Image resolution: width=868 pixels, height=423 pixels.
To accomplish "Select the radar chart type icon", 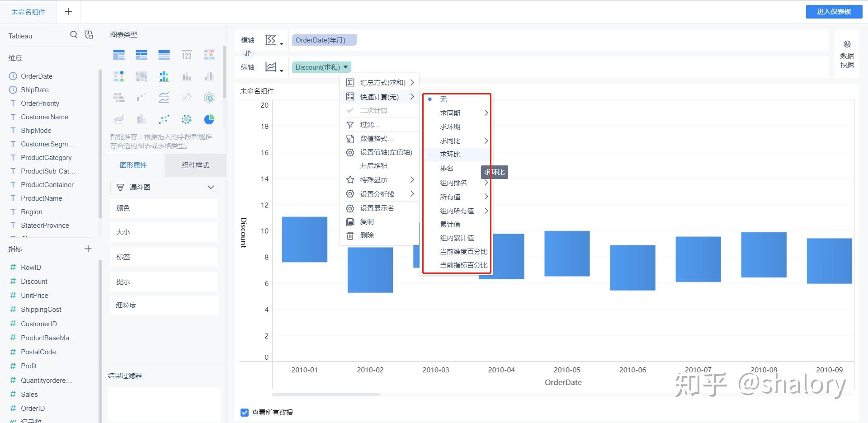I will (209, 97).
